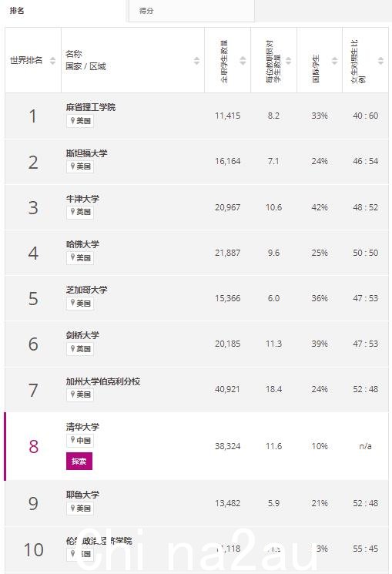The height and width of the screenshot is (574, 392).
Task: Sort by name/country column arrows
Action: click(x=196, y=61)
